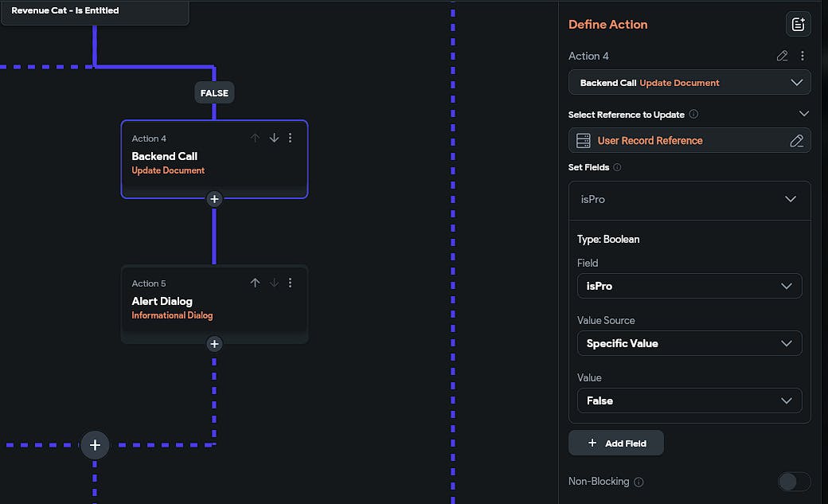
Task: Collapse the Select Reference to Update section
Action: pos(803,115)
